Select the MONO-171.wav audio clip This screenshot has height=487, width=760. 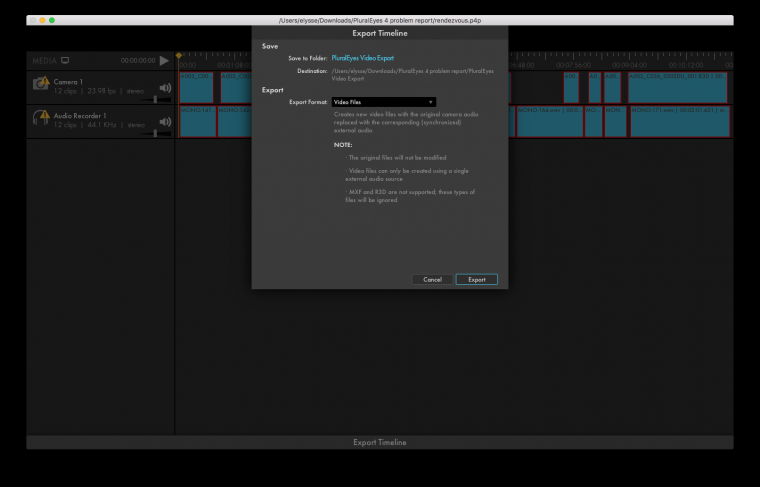coord(680,121)
